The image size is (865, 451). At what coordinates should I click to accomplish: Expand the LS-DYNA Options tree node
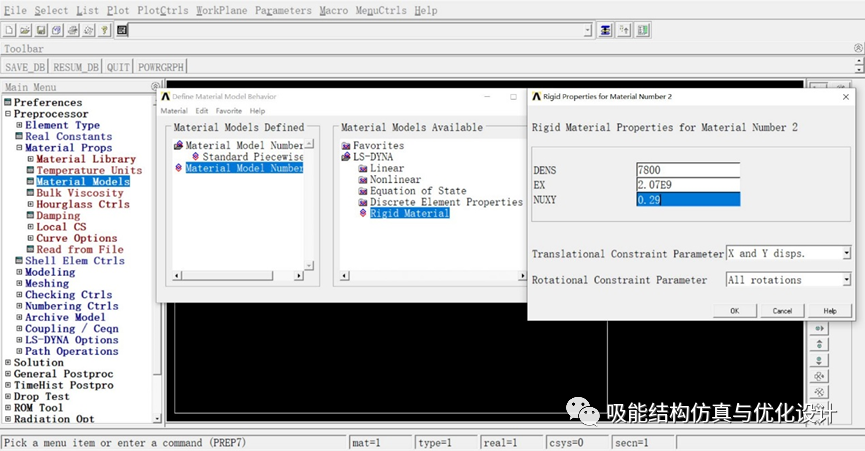point(19,340)
